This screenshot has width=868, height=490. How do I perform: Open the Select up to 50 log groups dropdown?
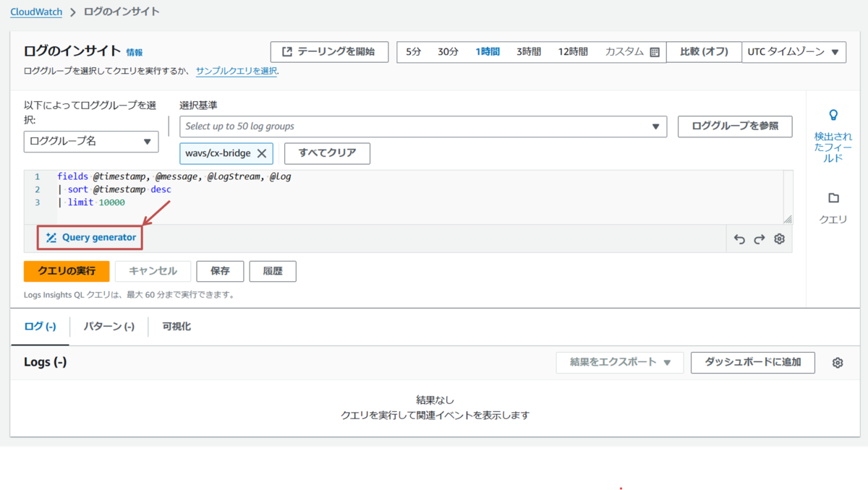pyautogui.click(x=422, y=126)
